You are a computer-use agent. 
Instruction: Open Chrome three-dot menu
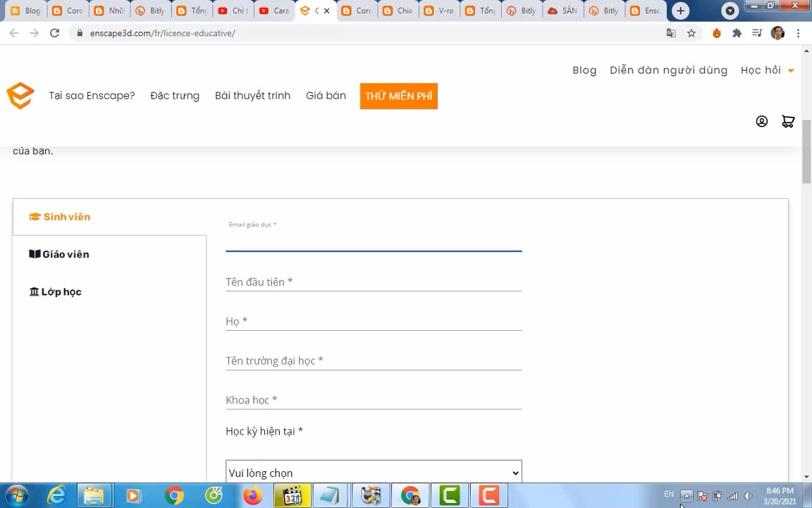[798, 33]
